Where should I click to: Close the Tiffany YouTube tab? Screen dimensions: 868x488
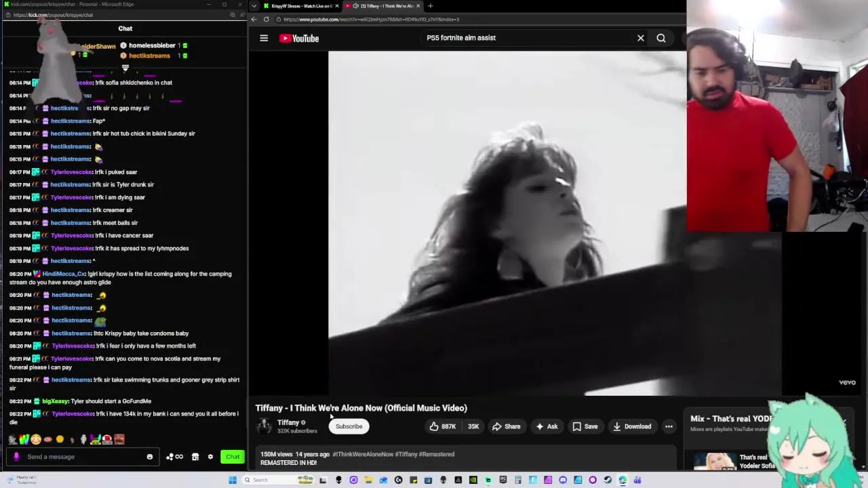tap(418, 6)
